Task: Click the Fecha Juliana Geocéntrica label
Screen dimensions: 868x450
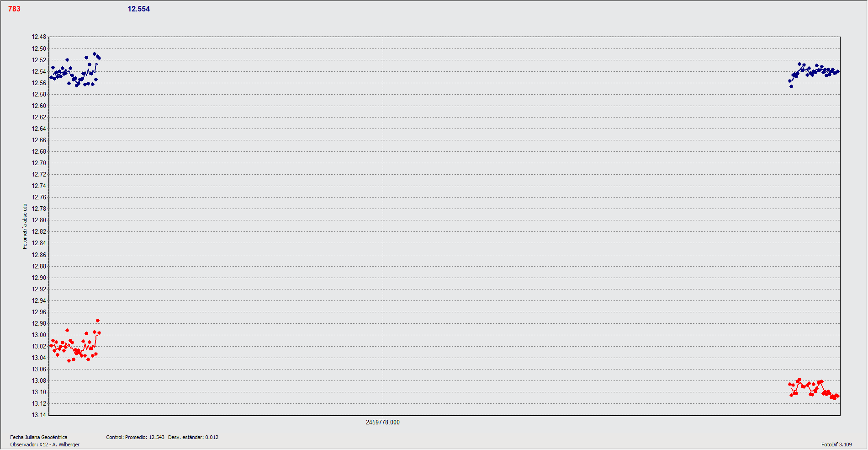Action: pos(39,438)
